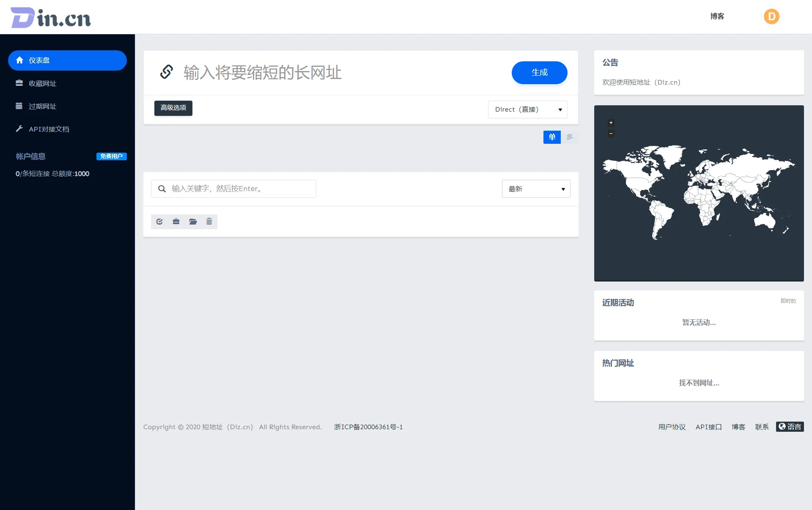The height and width of the screenshot is (510, 812).
Task: Open the 浙ICP备20006361号-1 record link
Action: tap(368, 427)
